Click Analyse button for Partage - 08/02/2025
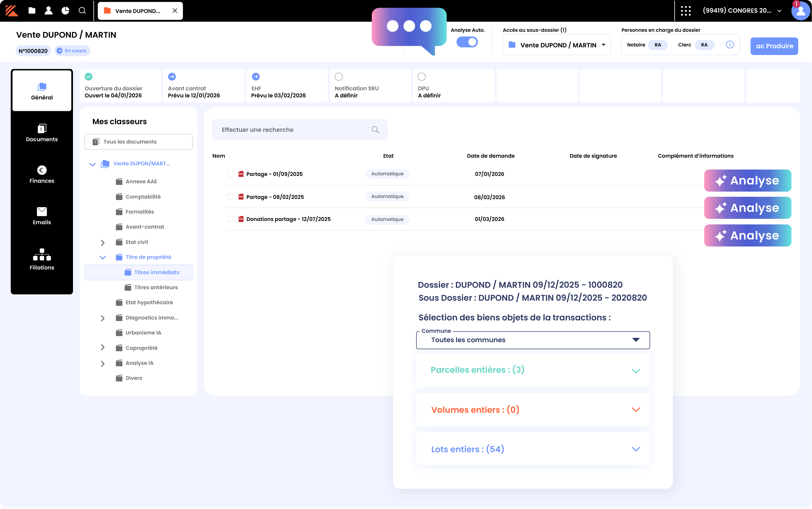Image resolution: width=812 pixels, height=509 pixels. [x=747, y=208]
